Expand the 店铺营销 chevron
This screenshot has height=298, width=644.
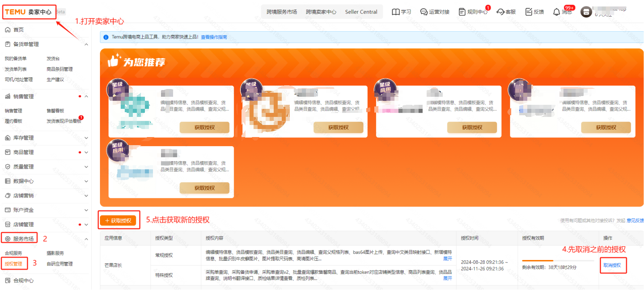tap(86, 196)
